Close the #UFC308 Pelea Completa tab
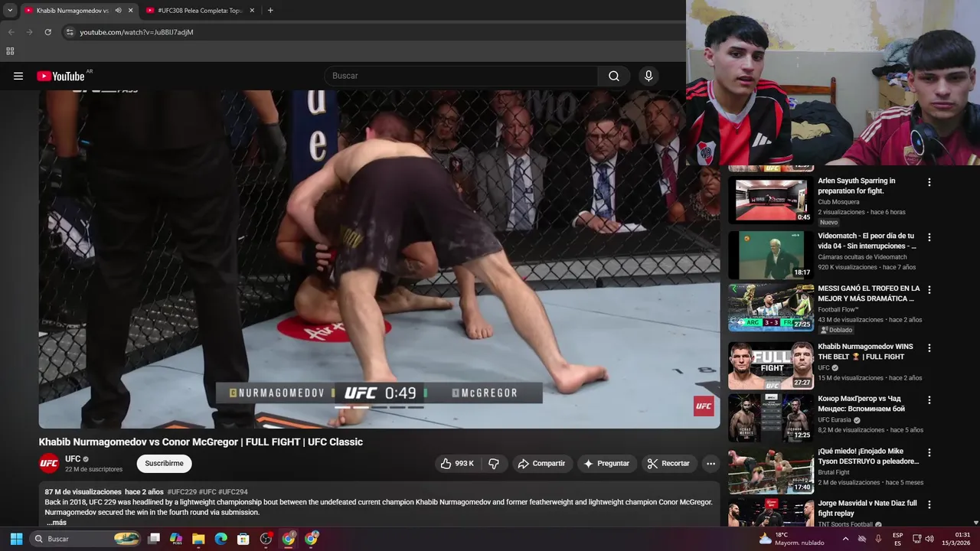This screenshot has height=551, width=980. coord(252,11)
